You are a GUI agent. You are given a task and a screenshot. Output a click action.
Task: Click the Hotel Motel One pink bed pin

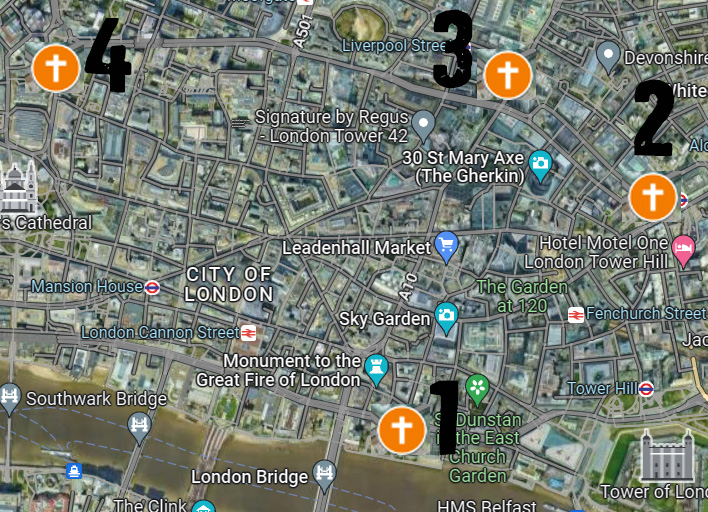tap(683, 251)
